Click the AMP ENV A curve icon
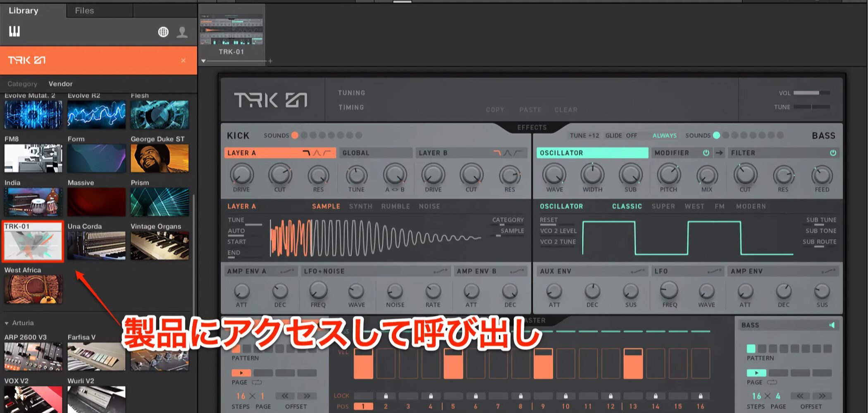The width and height of the screenshot is (868, 413). (x=287, y=271)
